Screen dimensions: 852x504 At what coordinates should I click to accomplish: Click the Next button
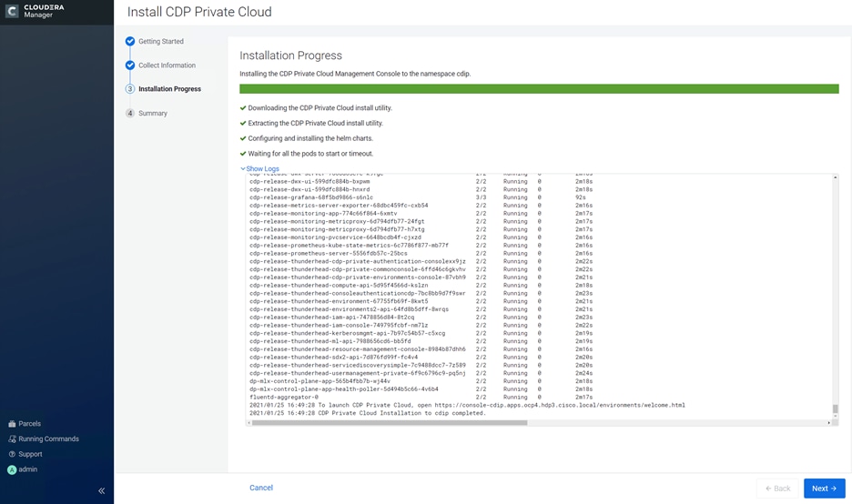coord(825,489)
